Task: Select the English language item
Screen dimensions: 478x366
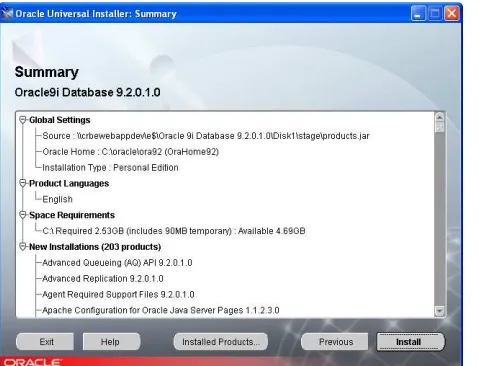Action: (x=57, y=199)
